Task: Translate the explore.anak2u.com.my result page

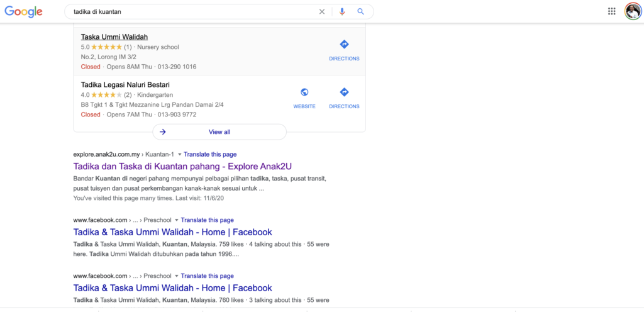Action: (x=210, y=154)
